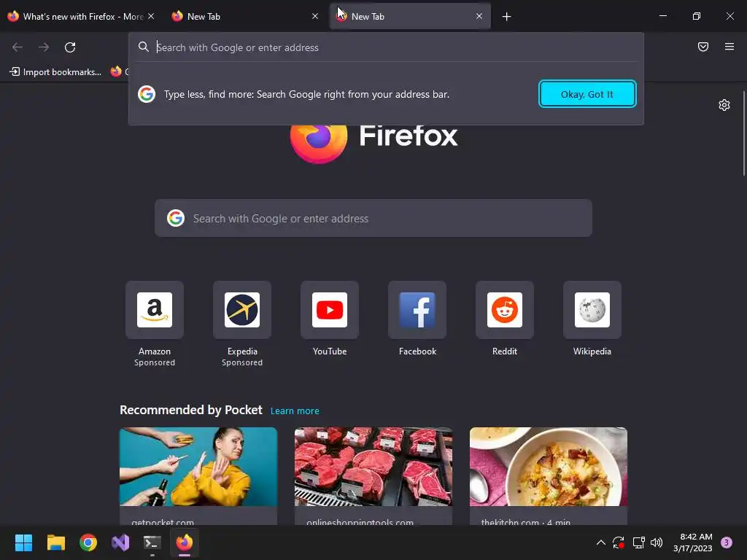Show hidden system tray icons chevron
Viewport: 747px width, 560px height.
[601, 542]
